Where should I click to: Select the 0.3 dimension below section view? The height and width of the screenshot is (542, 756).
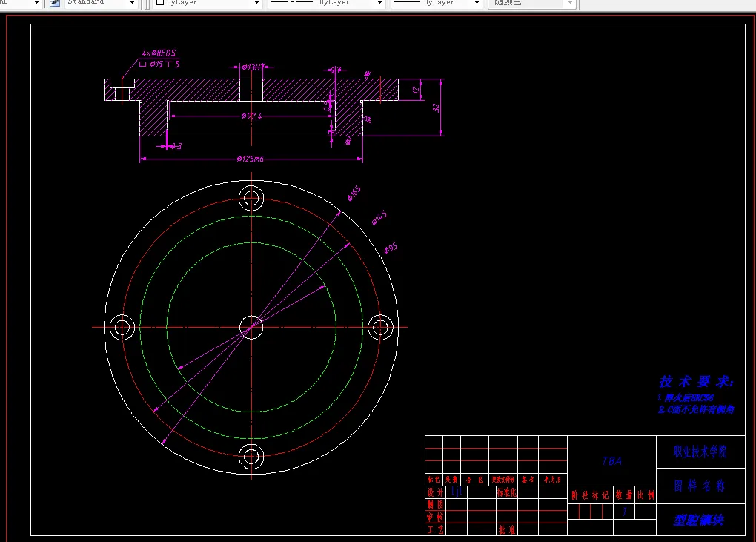point(176,146)
